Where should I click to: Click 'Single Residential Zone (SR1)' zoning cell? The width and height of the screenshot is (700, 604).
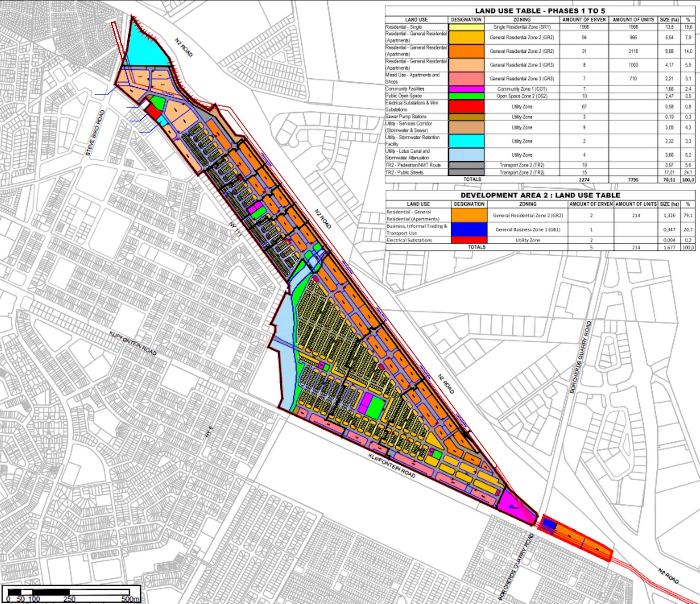(522, 27)
